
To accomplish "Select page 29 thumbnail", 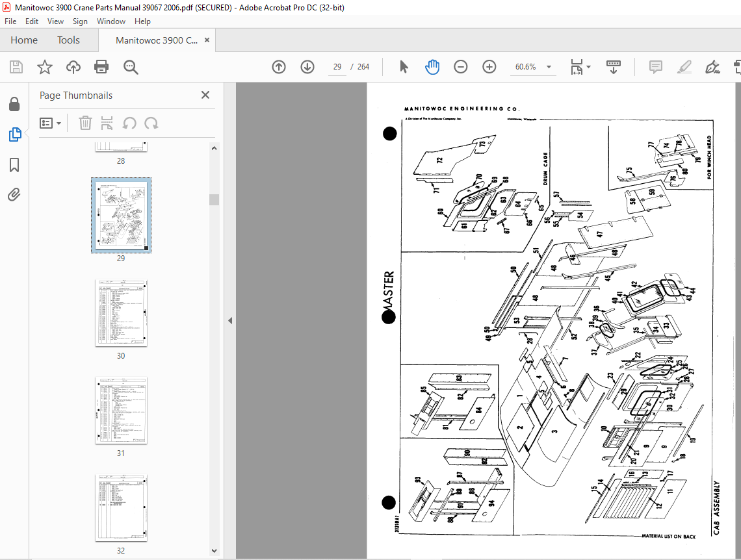I will pos(121,215).
